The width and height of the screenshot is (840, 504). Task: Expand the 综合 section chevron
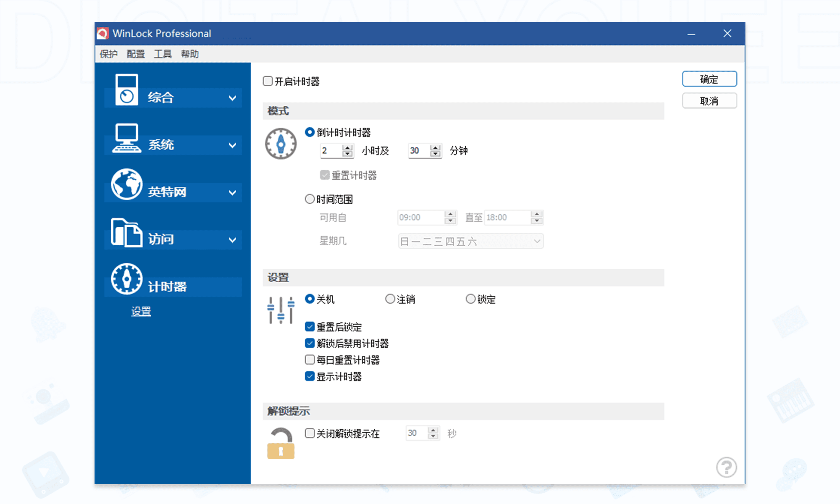point(232,98)
